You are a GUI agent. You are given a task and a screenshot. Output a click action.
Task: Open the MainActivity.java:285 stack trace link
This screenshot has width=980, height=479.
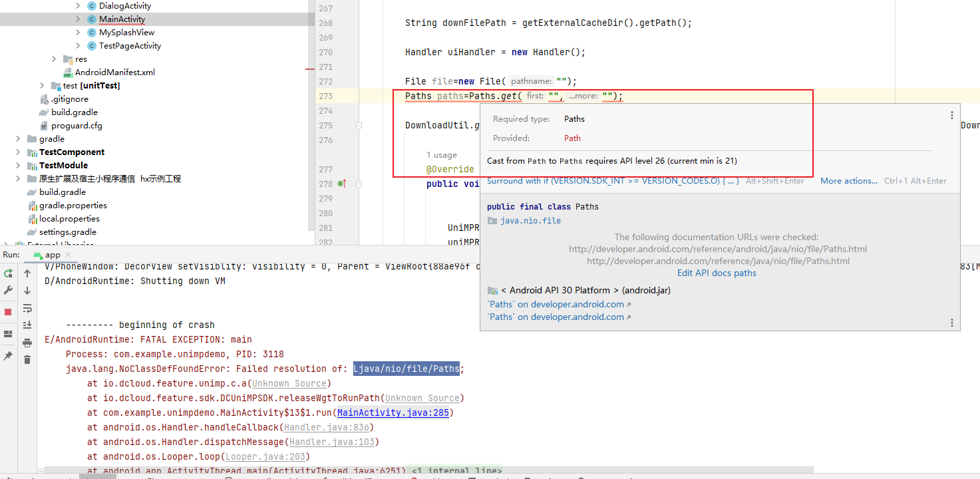[x=394, y=412]
